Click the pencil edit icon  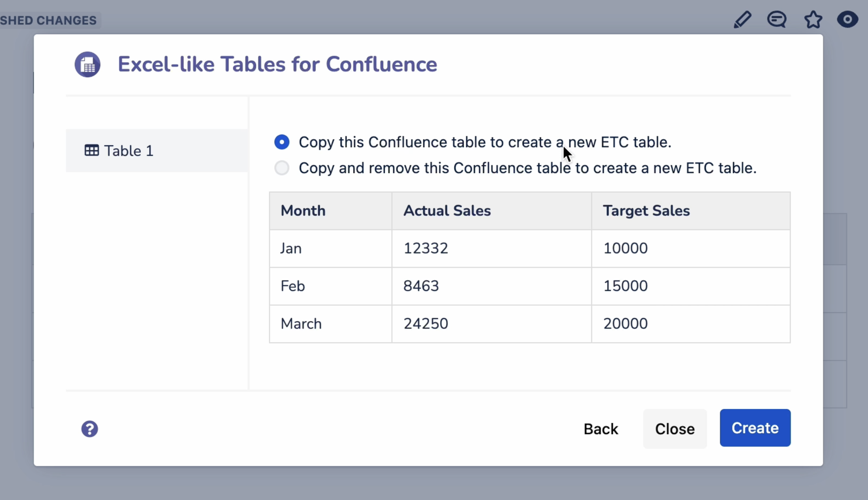point(743,20)
